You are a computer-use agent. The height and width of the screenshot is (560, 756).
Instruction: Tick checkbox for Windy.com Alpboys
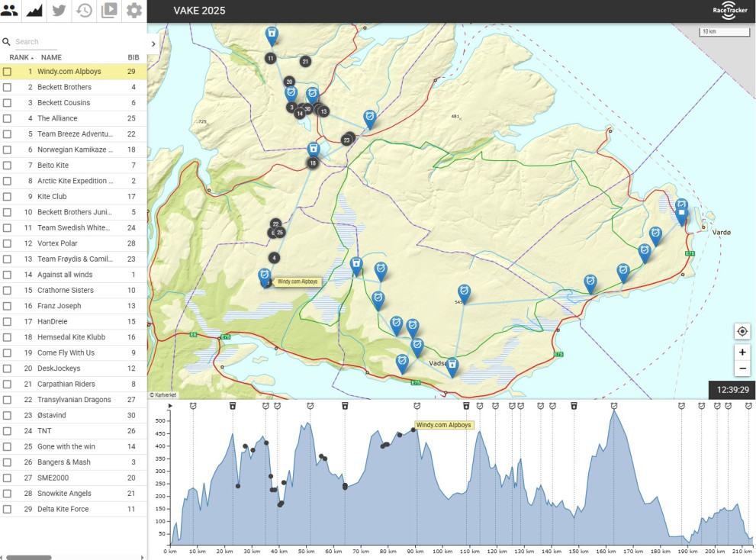point(7,72)
